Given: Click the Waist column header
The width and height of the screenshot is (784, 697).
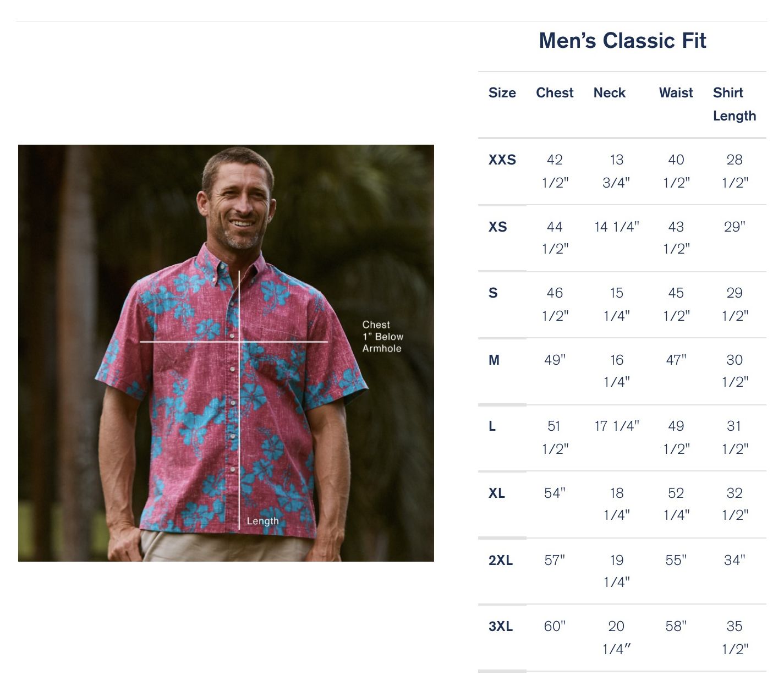Looking at the screenshot, I should click(676, 93).
